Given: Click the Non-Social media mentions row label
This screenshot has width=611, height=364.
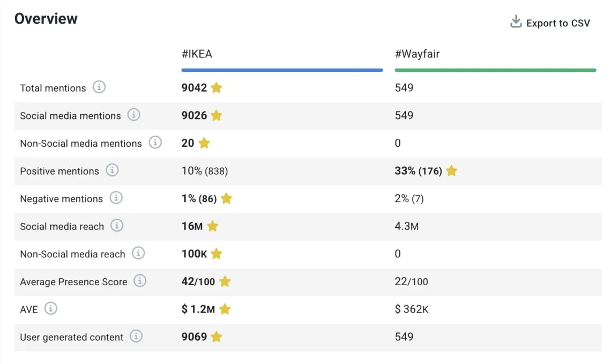Looking at the screenshot, I should tap(81, 144).
